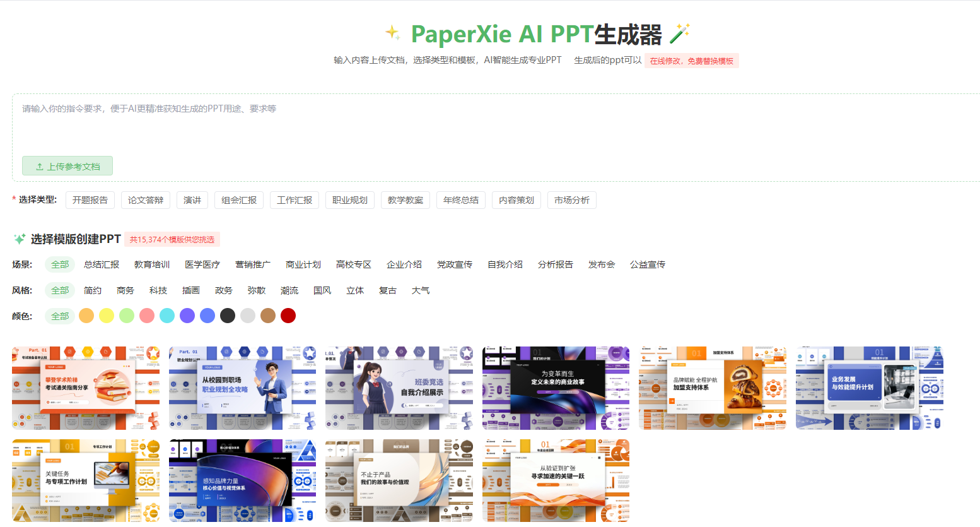Pick the 工作汇报 type option
The width and height of the screenshot is (980, 527).
pos(294,200)
